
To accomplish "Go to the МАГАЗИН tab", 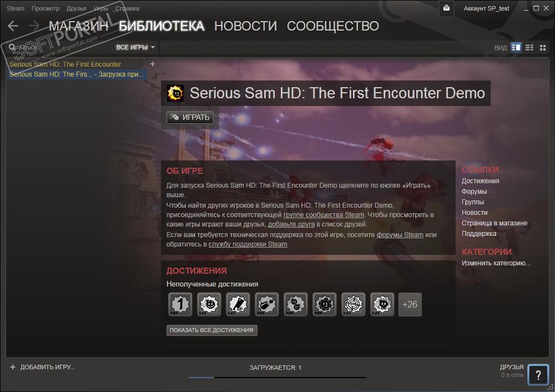I will click(x=79, y=26).
